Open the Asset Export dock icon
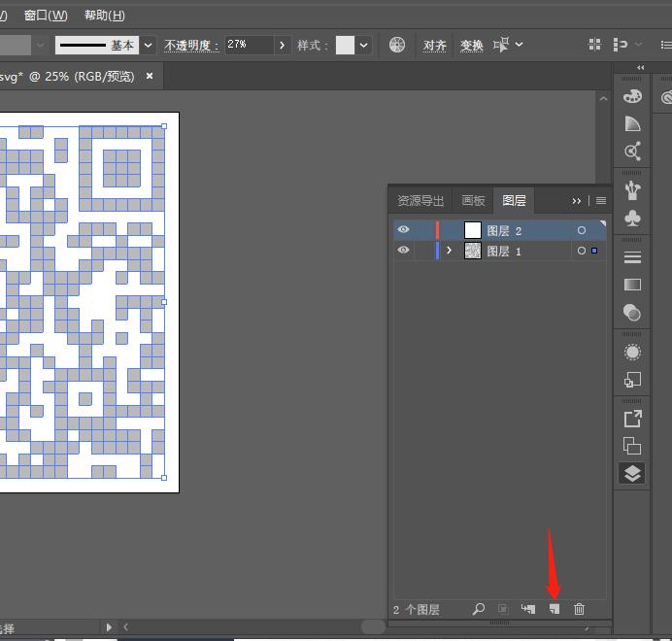 pyautogui.click(x=632, y=419)
